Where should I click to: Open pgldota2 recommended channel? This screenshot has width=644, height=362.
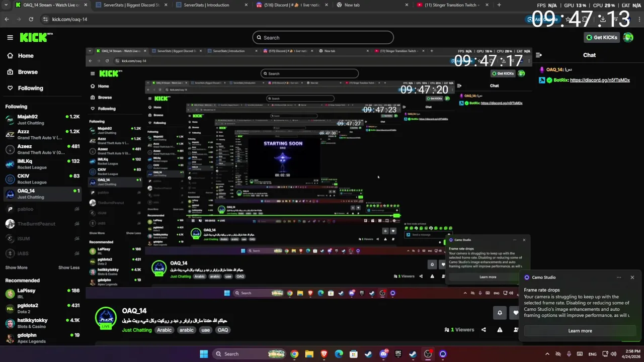point(43,308)
